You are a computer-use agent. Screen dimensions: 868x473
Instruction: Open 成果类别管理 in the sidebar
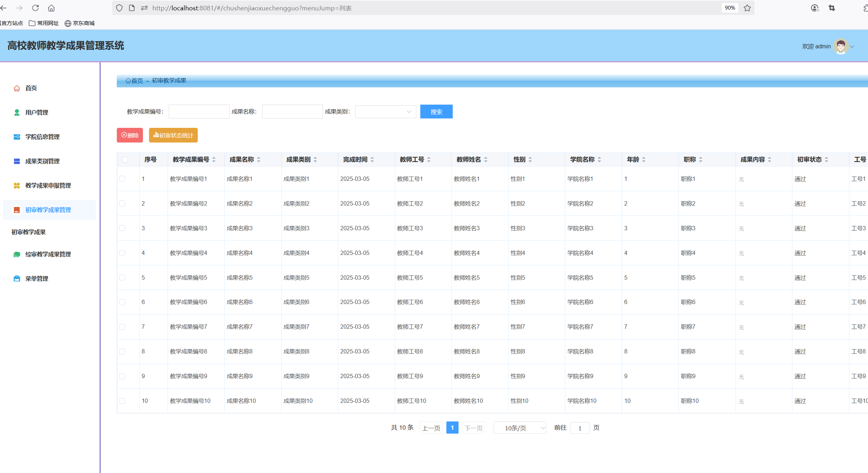(x=42, y=161)
